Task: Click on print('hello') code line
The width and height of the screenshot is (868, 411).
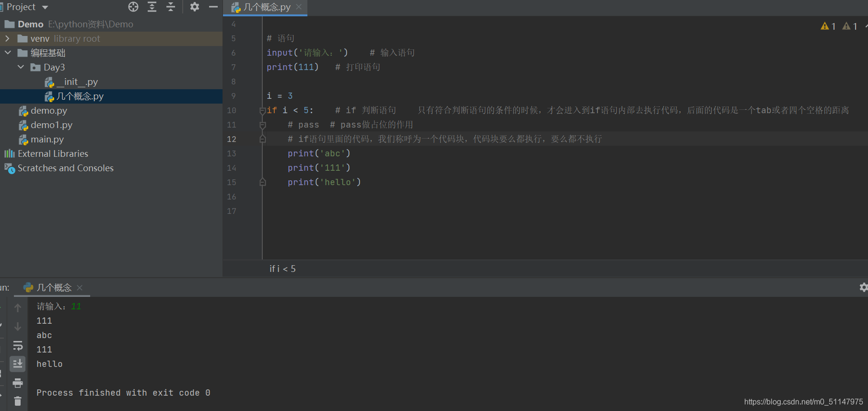Action: pos(324,182)
